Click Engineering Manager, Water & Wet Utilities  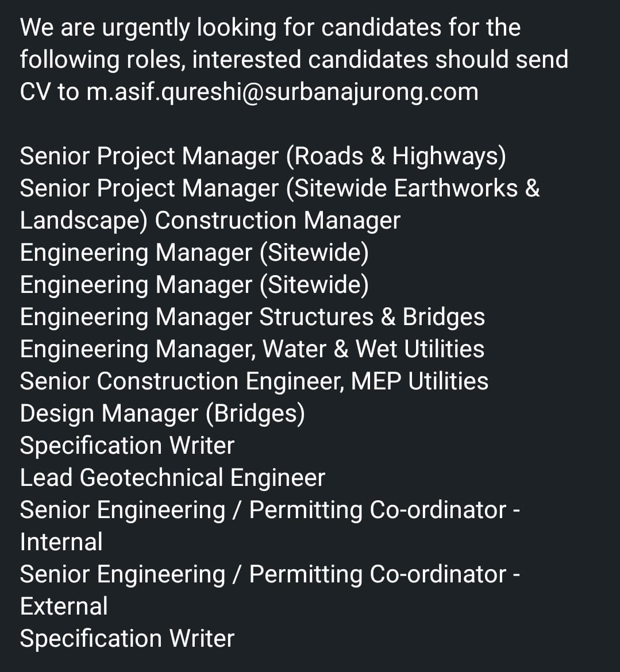252,349
